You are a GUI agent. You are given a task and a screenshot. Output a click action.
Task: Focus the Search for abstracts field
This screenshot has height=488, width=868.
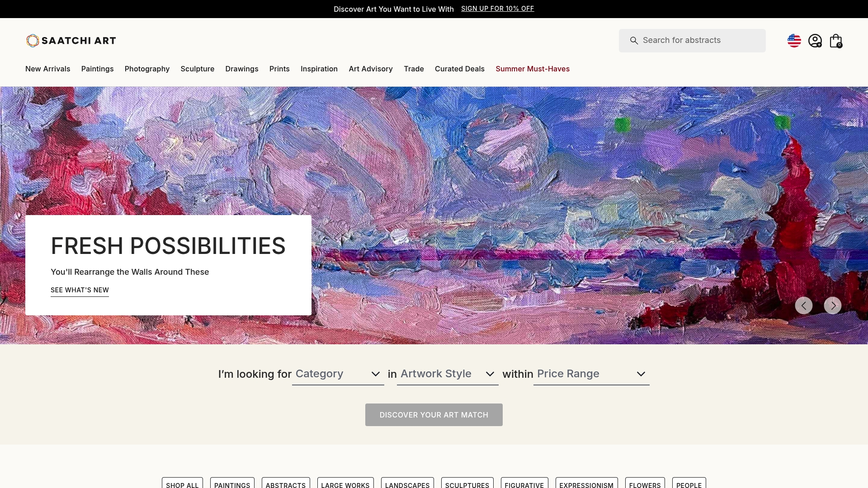click(x=692, y=41)
